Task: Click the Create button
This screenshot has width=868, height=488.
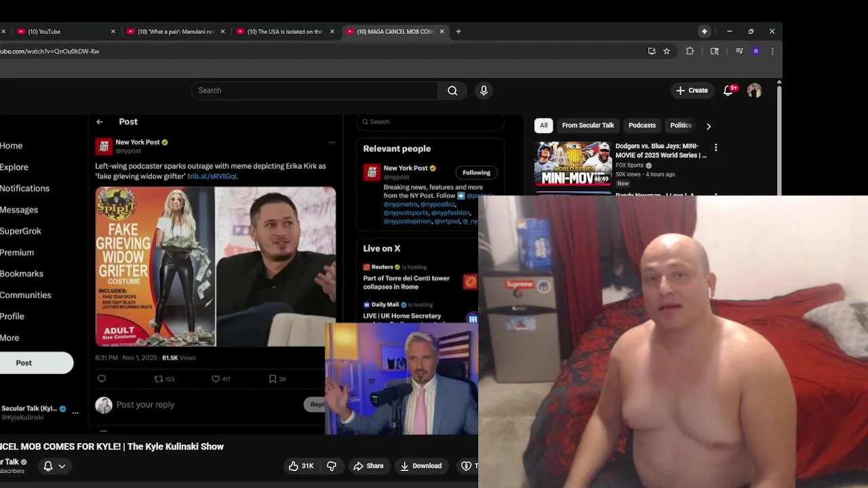Action: click(692, 90)
